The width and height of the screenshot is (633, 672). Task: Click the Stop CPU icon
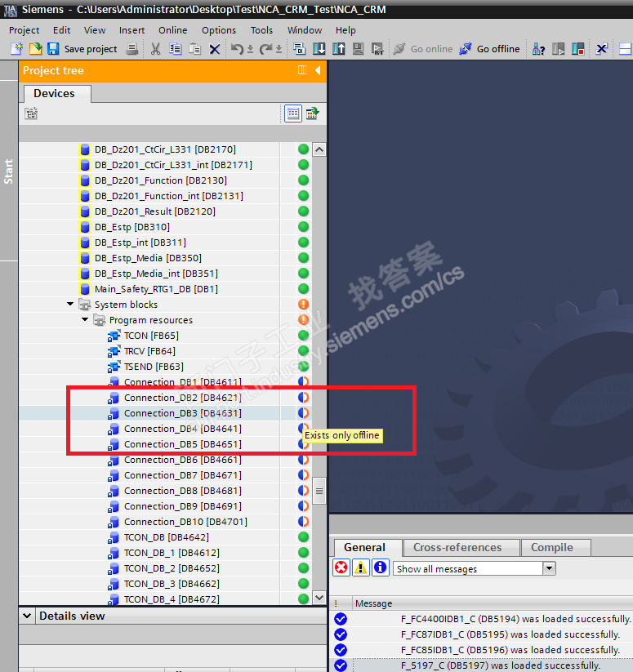pyautogui.click(x=577, y=49)
